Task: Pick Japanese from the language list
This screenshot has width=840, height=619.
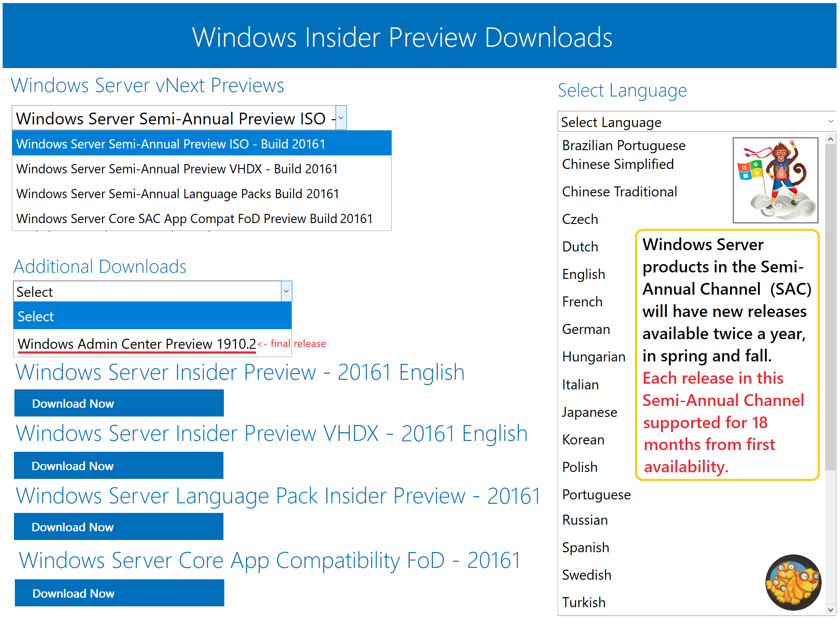Action: click(x=589, y=412)
